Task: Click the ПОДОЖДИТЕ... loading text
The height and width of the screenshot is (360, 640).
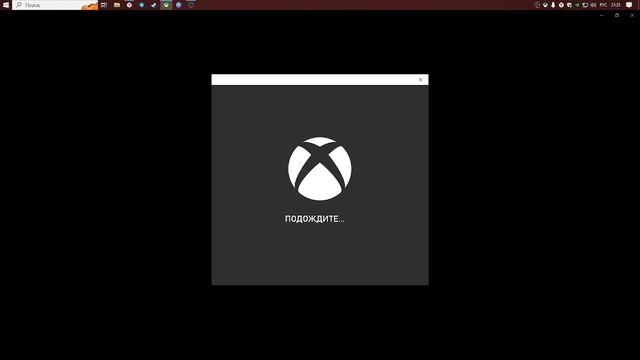Action: tap(315, 219)
